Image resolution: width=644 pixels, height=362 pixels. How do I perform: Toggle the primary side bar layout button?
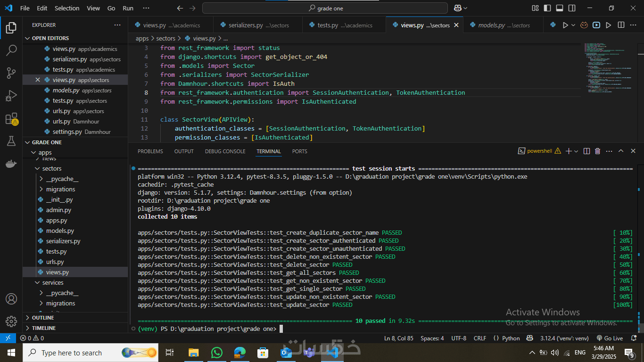click(547, 8)
